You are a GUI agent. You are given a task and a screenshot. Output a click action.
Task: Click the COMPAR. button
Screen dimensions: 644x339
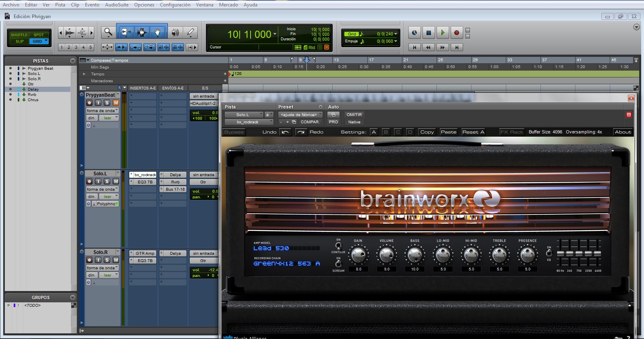pos(310,122)
